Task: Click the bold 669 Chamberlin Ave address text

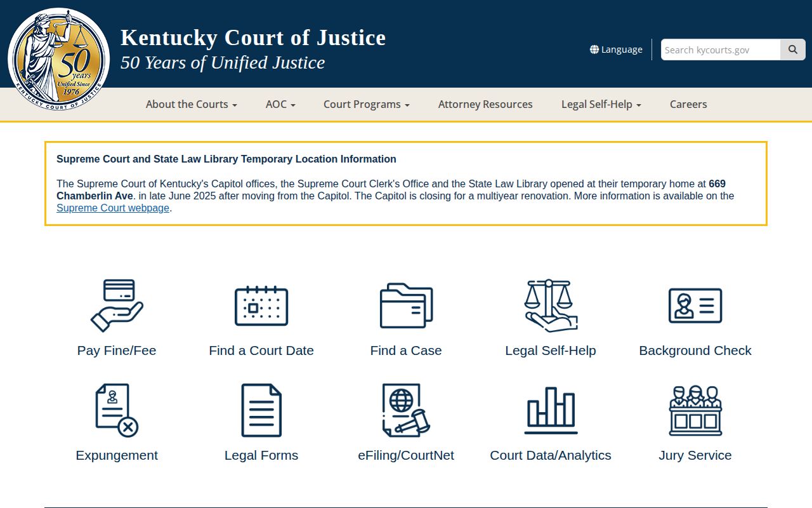Action: (391, 190)
